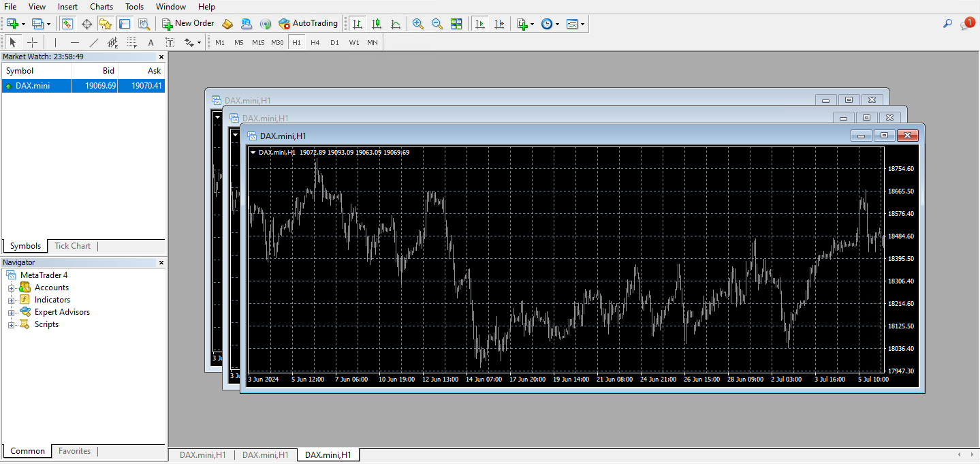The image size is (980, 464).
Task: Draw a horizontal line on the chart
Action: pos(75,42)
